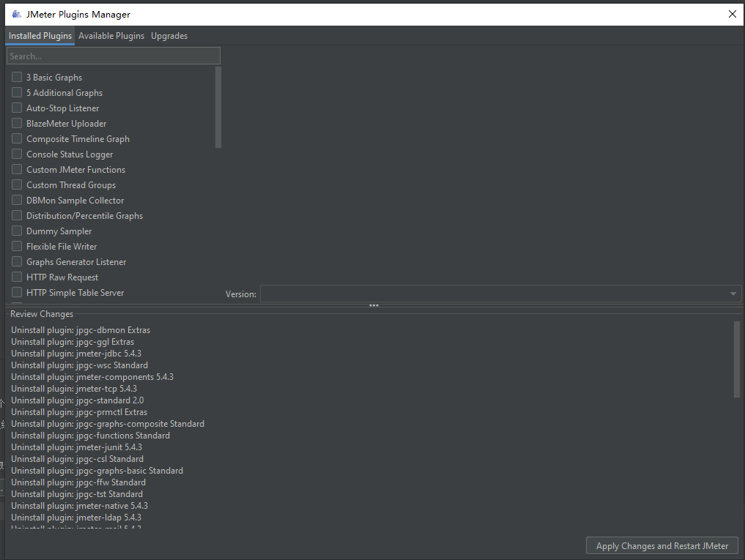This screenshot has width=745, height=560.
Task: Click the split pane divider dots handle
Action: (374, 305)
